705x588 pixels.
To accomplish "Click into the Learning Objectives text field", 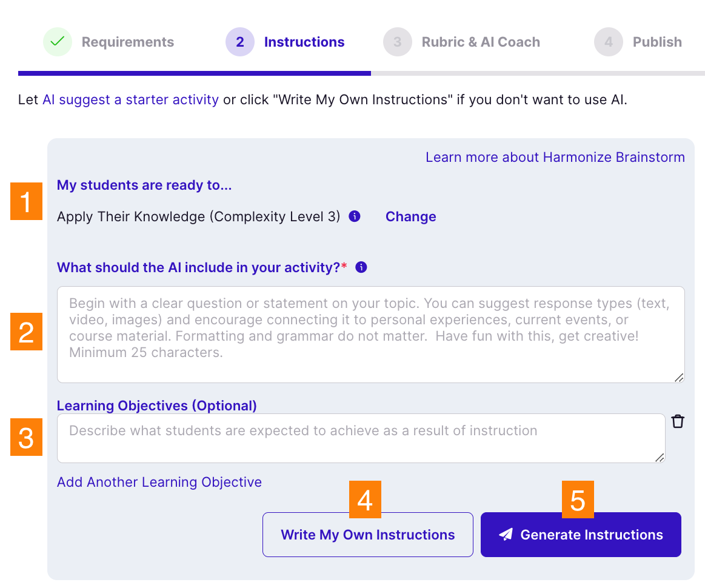I will coord(361,438).
